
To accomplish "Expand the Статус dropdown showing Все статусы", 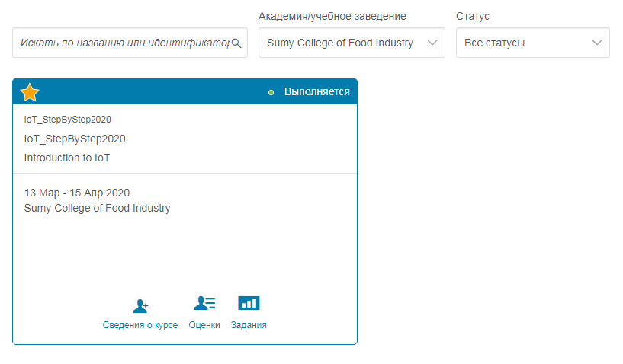I will [533, 43].
